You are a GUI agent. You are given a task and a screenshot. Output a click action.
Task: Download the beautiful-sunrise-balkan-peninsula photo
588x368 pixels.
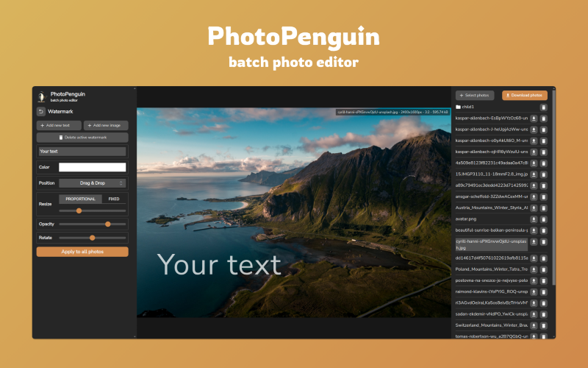[534, 230]
